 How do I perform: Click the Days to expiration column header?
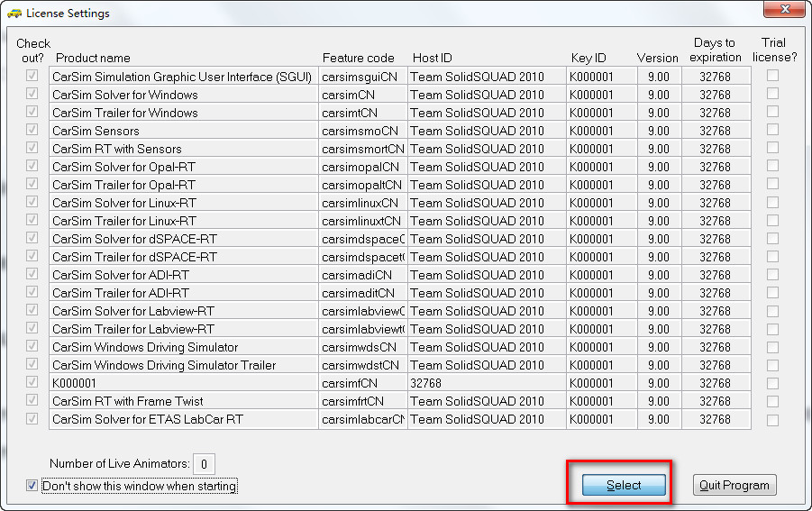pyautogui.click(x=716, y=50)
